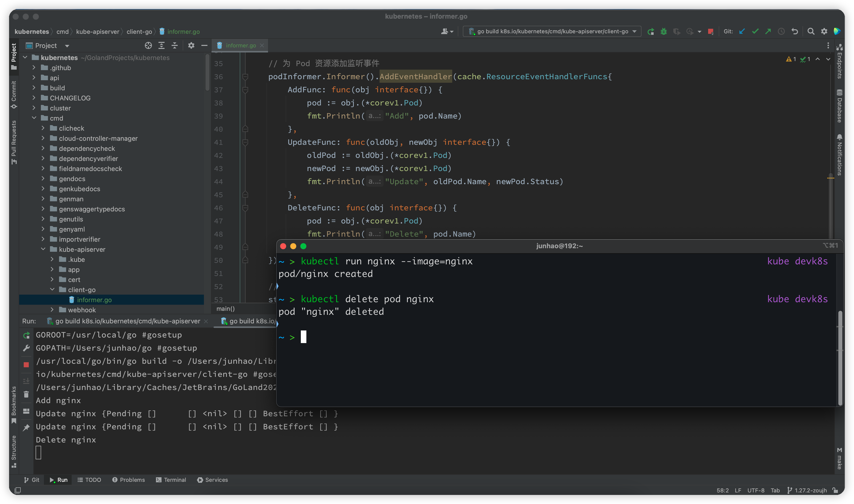854x504 pixels.
Task: Toggle Database tool window
Action: (839, 106)
